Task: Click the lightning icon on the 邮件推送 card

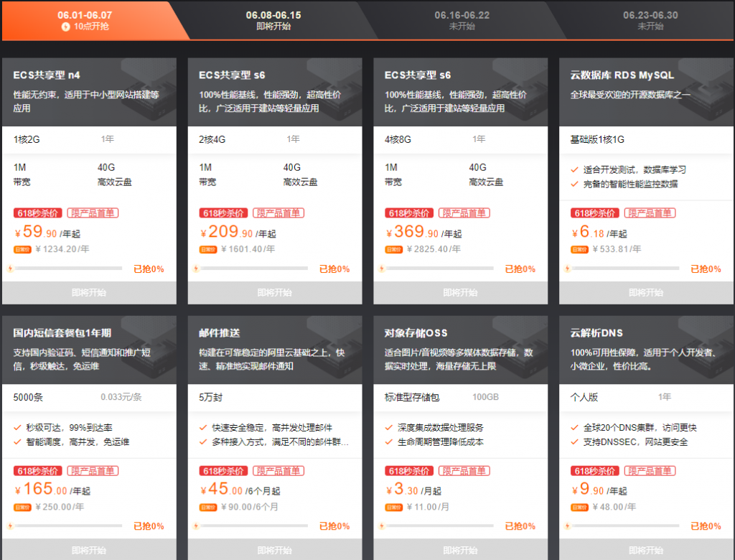Action: click(196, 526)
